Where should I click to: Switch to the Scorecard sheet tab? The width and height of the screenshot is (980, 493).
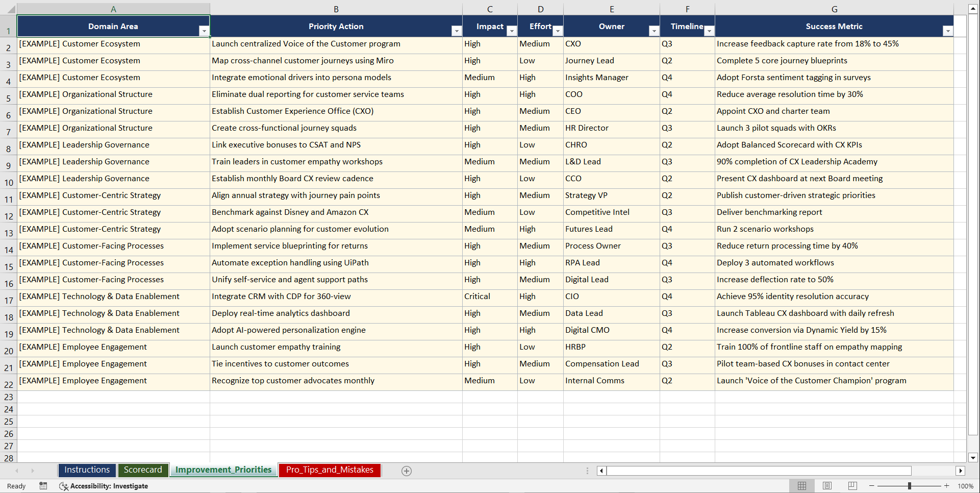(143, 470)
